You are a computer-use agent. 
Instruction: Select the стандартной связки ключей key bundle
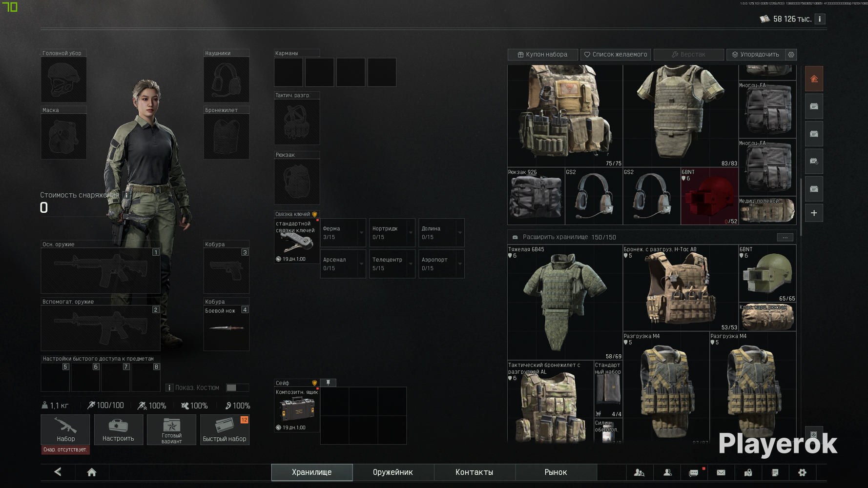click(x=297, y=241)
